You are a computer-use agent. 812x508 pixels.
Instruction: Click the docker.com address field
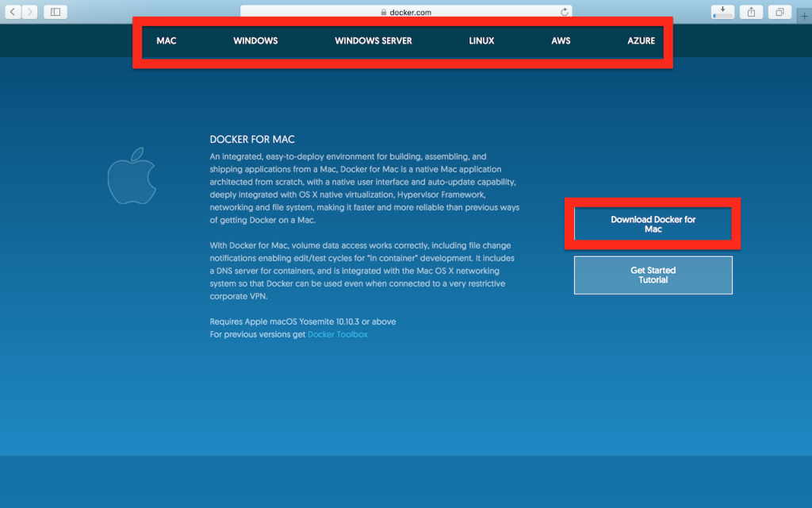pyautogui.click(x=406, y=12)
